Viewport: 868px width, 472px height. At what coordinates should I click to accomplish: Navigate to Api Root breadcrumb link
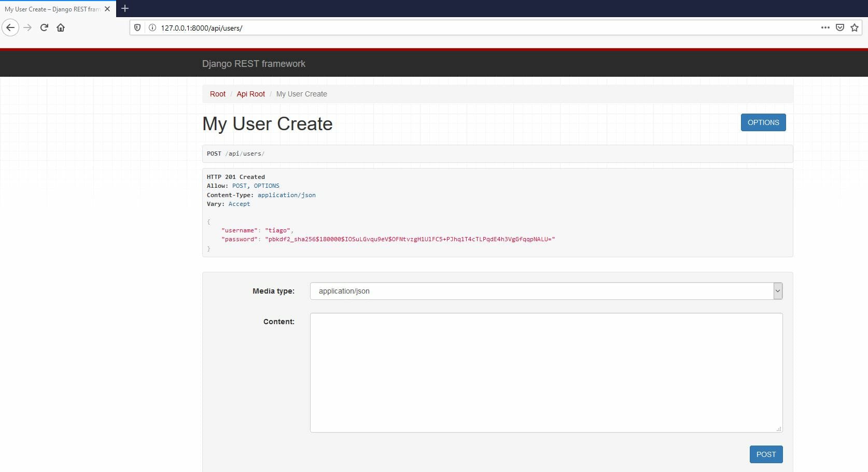coord(250,94)
